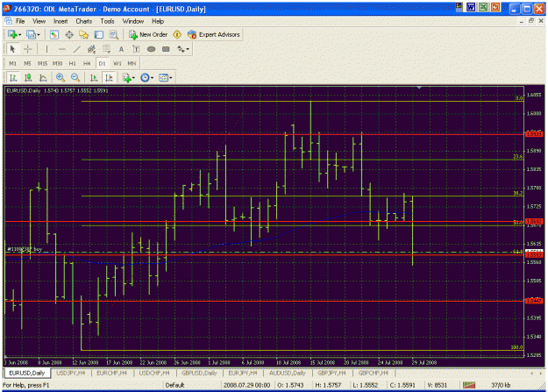The width and height of the screenshot is (548, 392).
Task: Click the yellow diamond MetaEditor icon
Action: tap(177, 34)
